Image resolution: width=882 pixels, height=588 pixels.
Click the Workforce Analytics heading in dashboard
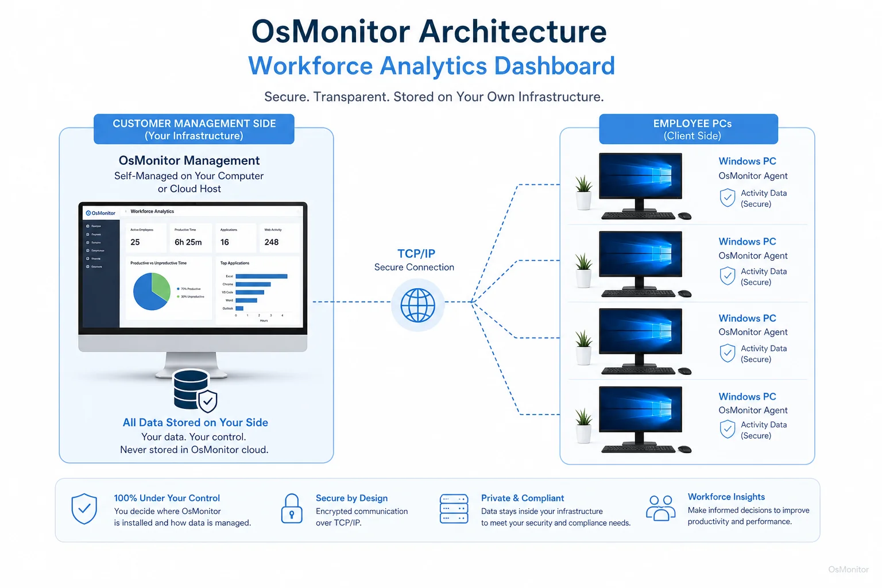pos(152,211)
